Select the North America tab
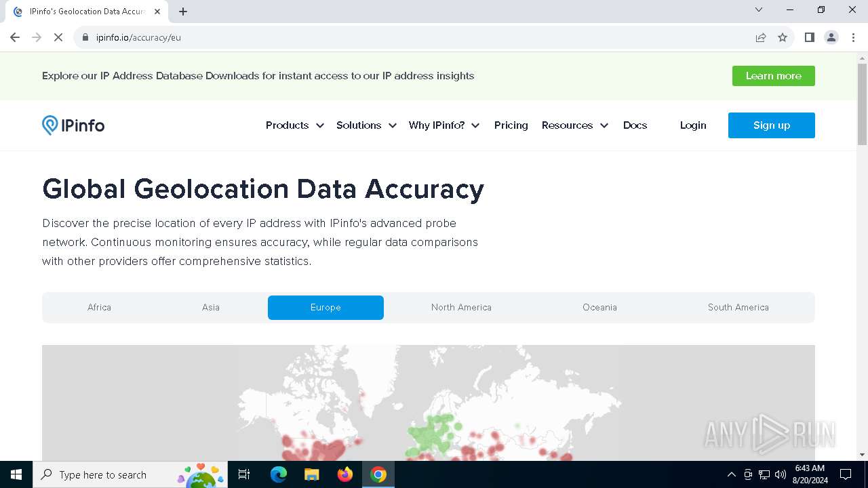Screen dimensions: 868x488 coord(461,308)
